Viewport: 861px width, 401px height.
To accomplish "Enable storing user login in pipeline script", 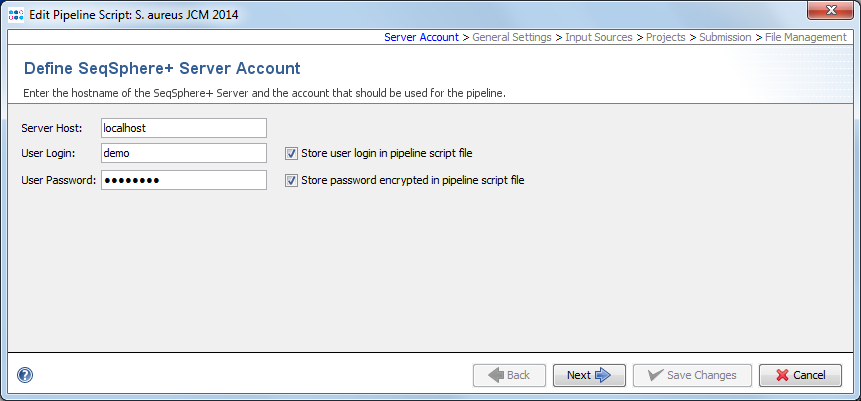I will tap(291, 153).
